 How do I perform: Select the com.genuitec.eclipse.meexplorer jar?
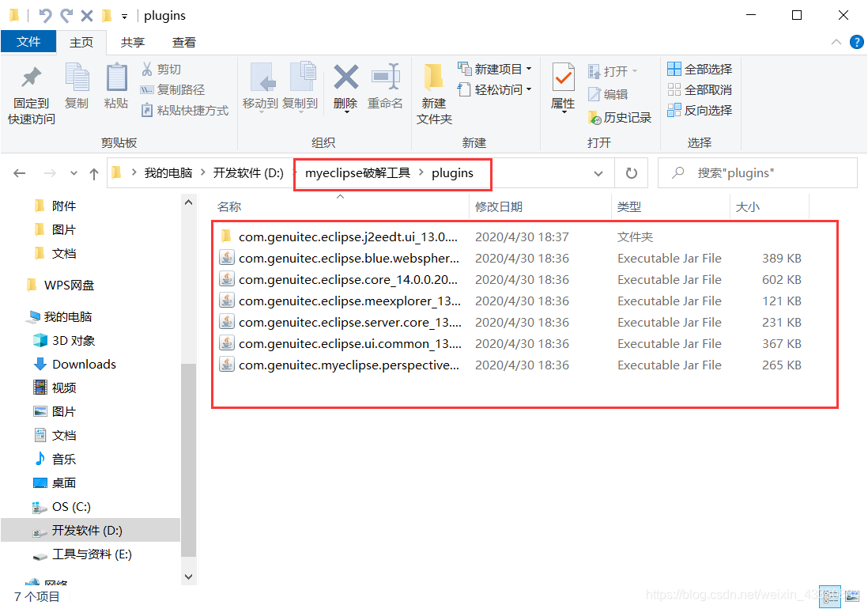pos(349,301)
